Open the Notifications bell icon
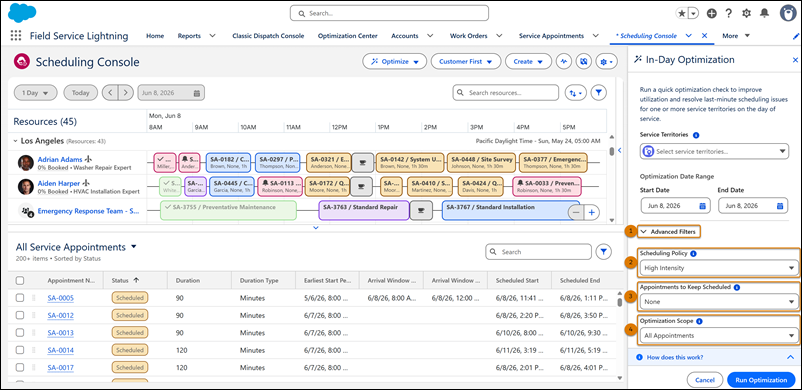802x390 pixels. [x=764, y=14]
